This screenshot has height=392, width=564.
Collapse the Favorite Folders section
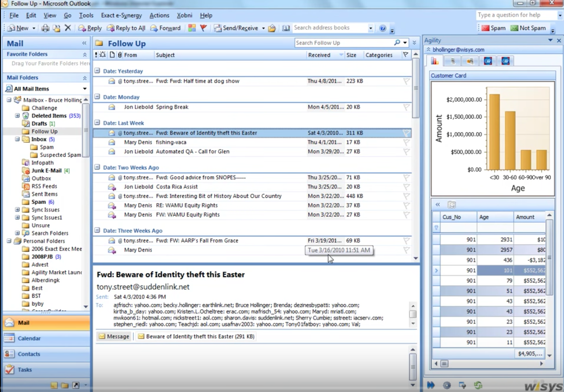(x=85, y=54)
